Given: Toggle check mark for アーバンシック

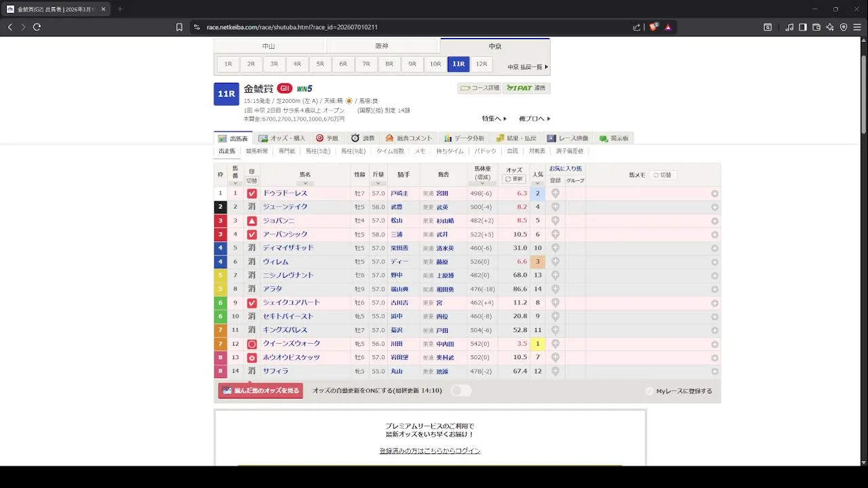Looking at the screenshot, I should tap(252, 235).
